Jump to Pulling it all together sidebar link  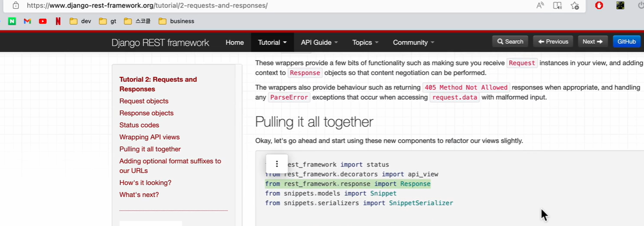coord(150,149)
